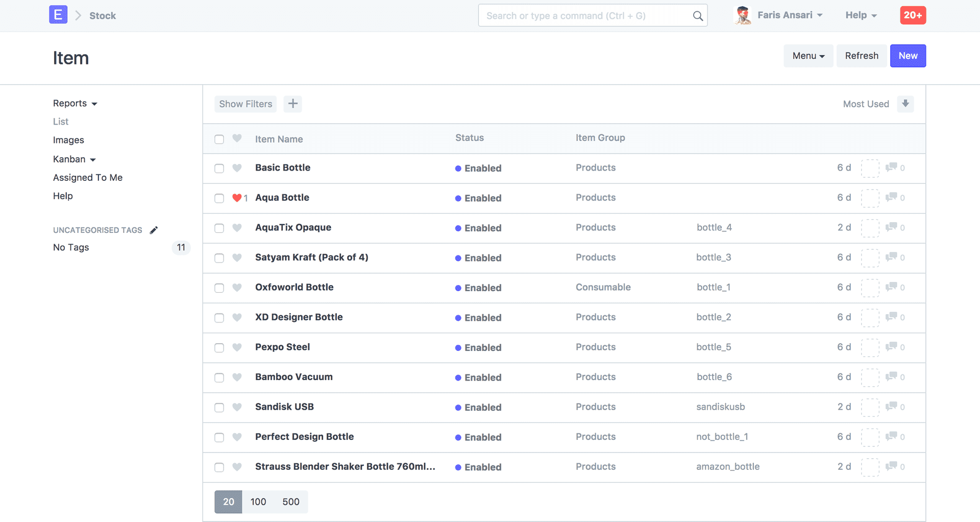Click the search command input field

593,15
